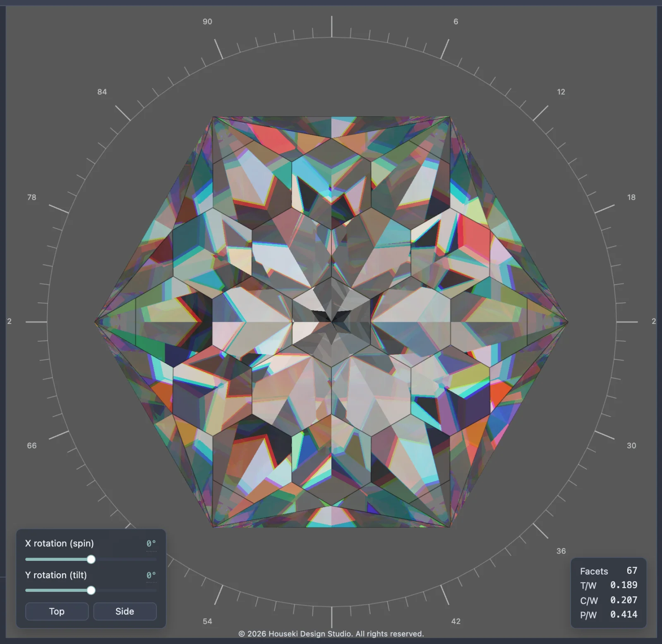Click index dial number 90
This screenshot has height=644, width=662.
coord(207,22)
